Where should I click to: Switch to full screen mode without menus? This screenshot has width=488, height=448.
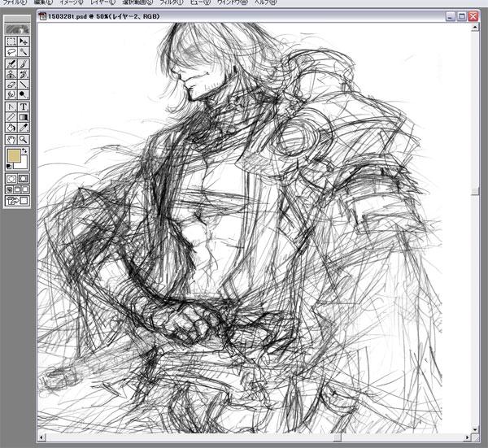click(x=25, y=189)
